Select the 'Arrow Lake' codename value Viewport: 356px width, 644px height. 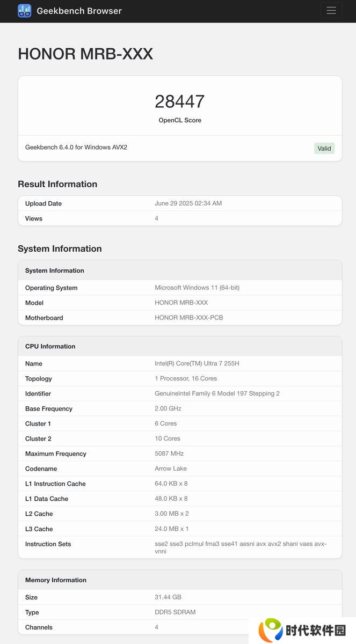[x=171, y=469]
